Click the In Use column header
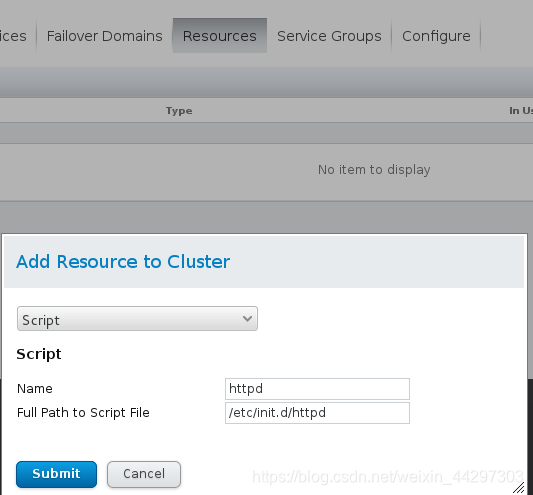 click(521, 111)
